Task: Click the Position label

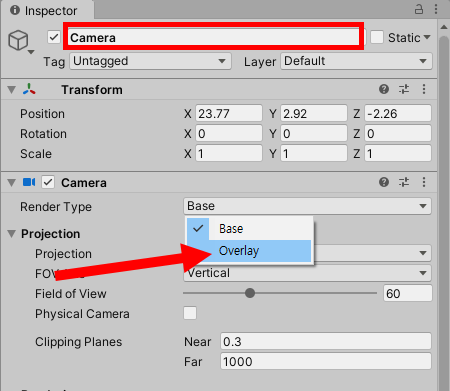Action: tap(42, 114)
